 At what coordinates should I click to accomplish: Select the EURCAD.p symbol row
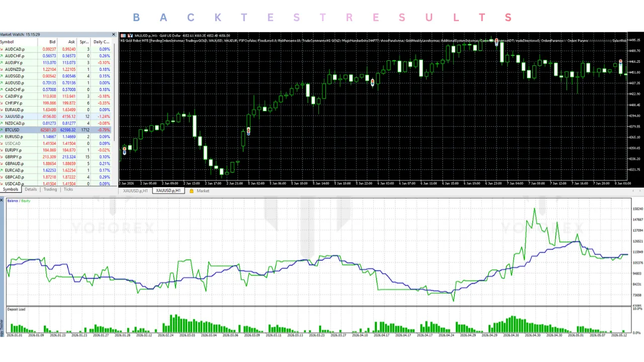pyautogui.click(x=56, y=170)
